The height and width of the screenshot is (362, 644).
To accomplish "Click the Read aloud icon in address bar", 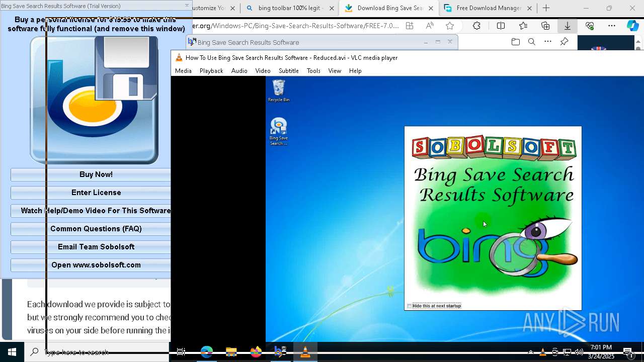I will [430, 26].
